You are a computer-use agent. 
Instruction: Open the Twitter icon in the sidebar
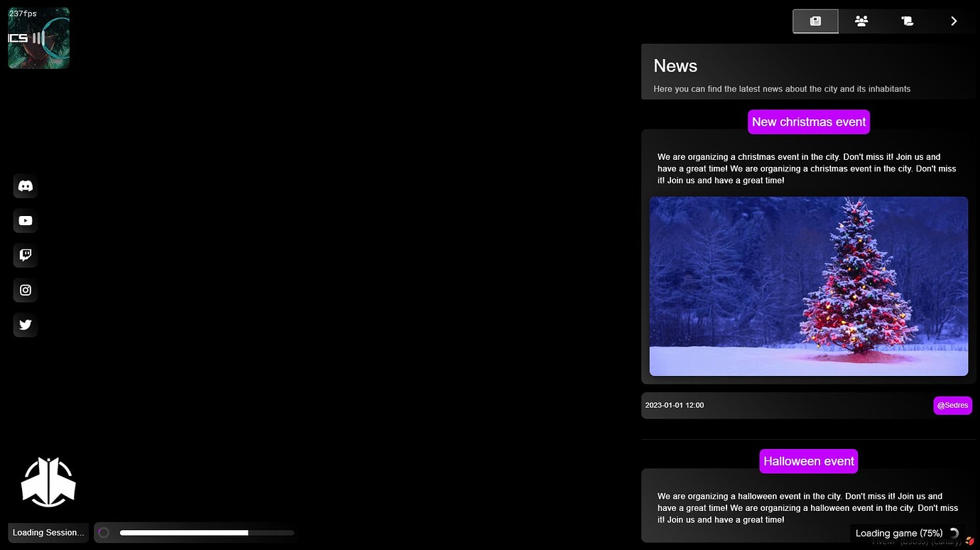tap(25, 325)
